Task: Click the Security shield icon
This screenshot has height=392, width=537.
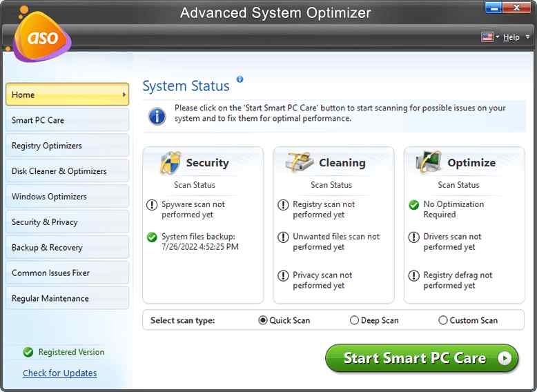Action: [x=170, y=163]
